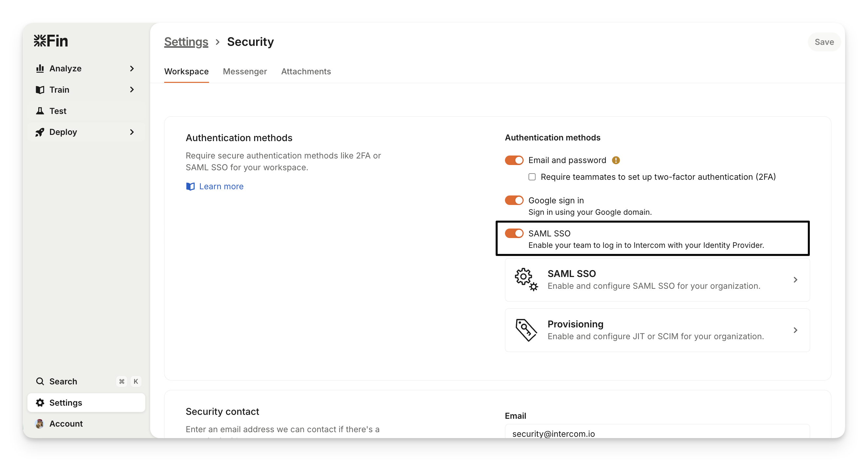The image size is (868, 461).
Task: Click the warning icon beside Email and password
Action: (616, 160)
